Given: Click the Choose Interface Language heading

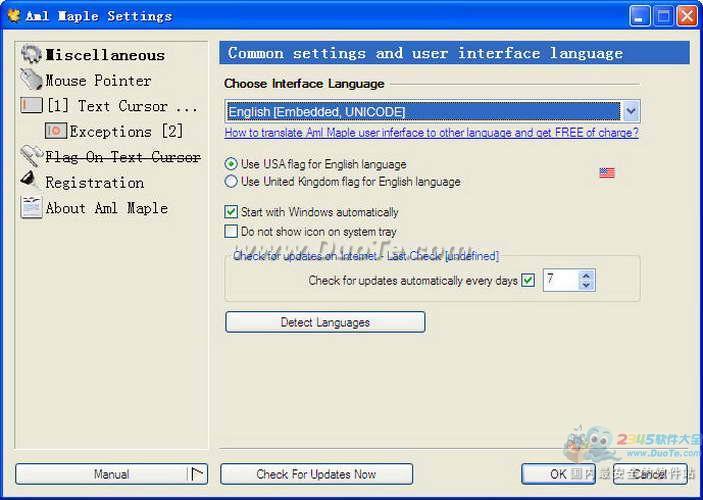Looking at the screenshot, I should [x=304, y=83].
